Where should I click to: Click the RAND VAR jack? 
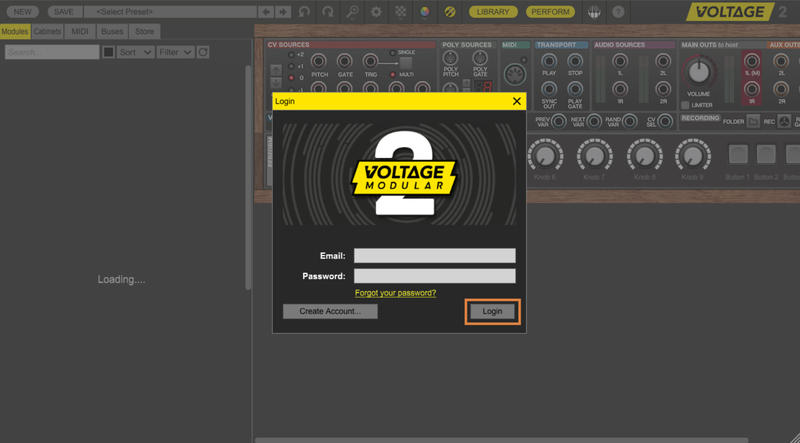coord(630,121)
